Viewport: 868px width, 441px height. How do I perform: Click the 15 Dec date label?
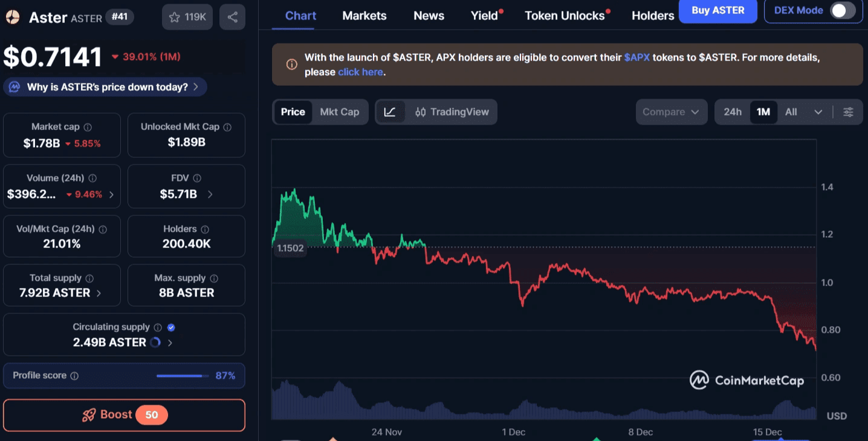click(767, 432)
